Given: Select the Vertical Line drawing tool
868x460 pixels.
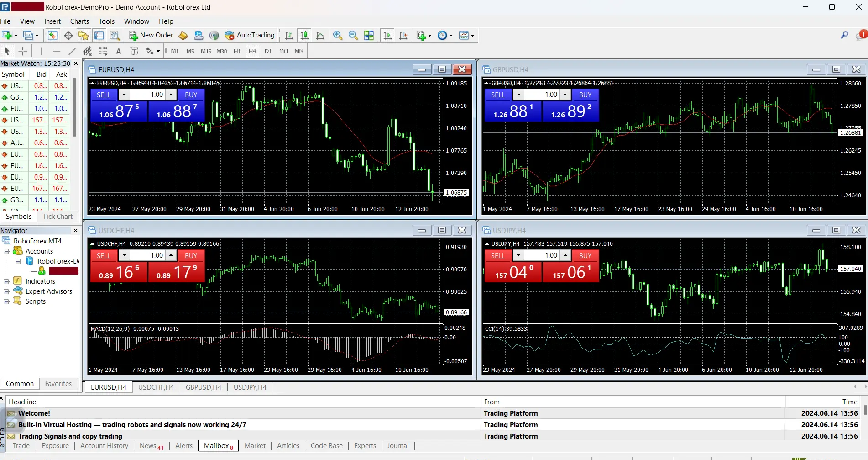Looking at the screenshot, I should [x=41, y=51].
